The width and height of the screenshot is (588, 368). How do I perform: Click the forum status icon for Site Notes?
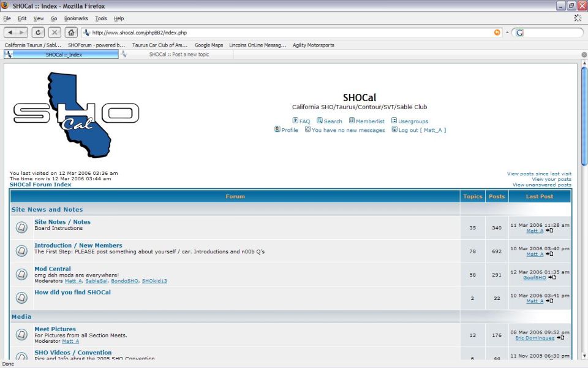pyautogui.click(x=21, y=227)
